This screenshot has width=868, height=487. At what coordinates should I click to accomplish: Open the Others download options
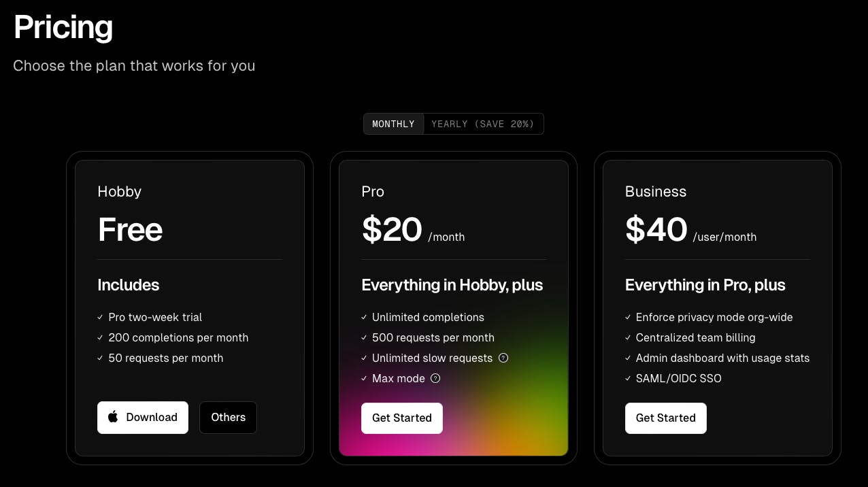pos(228,418)
